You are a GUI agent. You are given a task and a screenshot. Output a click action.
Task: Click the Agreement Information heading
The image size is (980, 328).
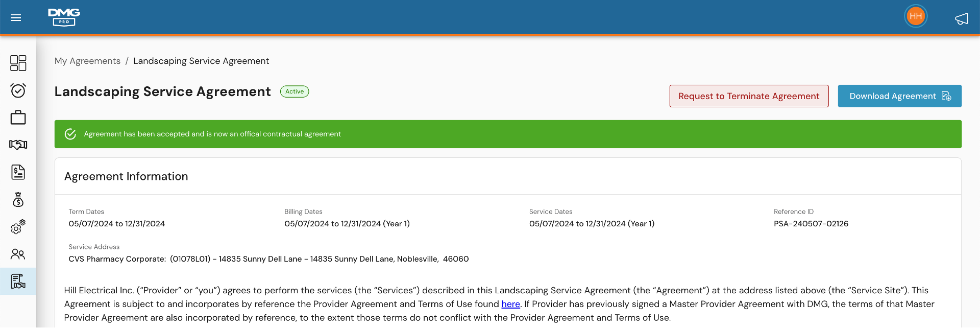126,176
